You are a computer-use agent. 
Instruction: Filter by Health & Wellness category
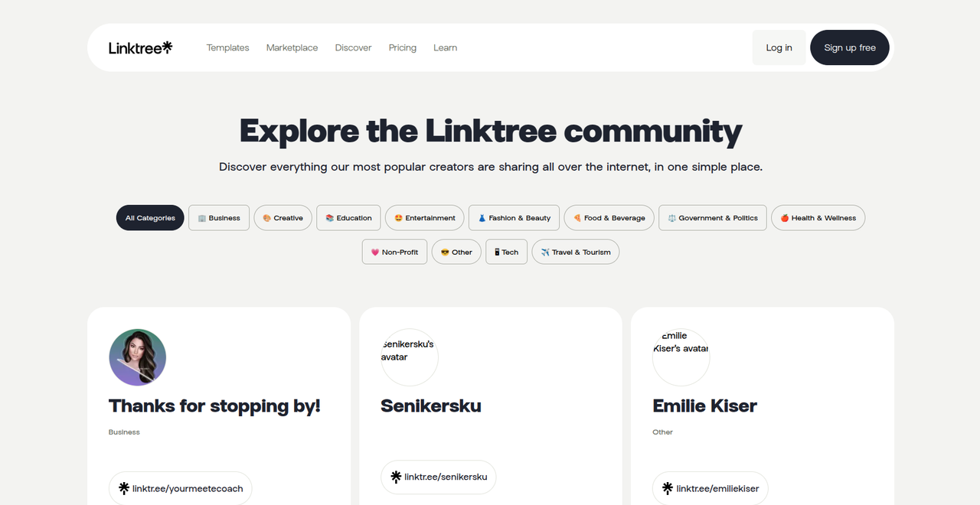pyautogui.click(x=818, y=218)
